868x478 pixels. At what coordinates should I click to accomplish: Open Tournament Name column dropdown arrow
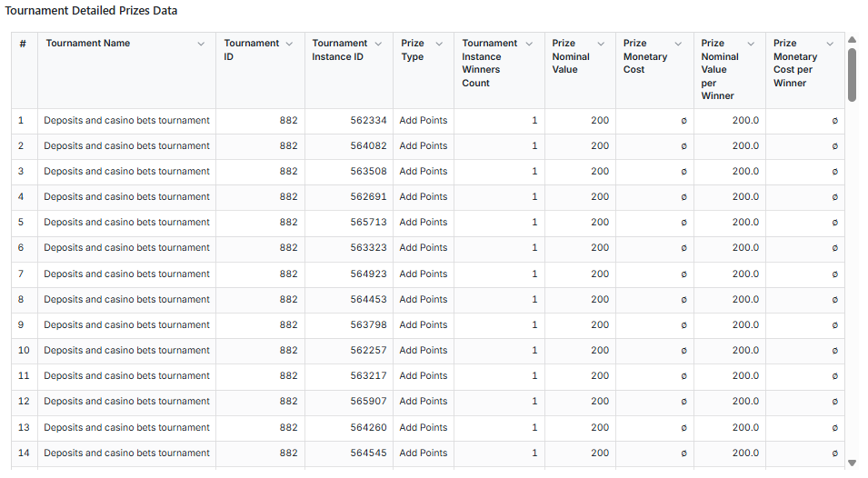point(201,44)
